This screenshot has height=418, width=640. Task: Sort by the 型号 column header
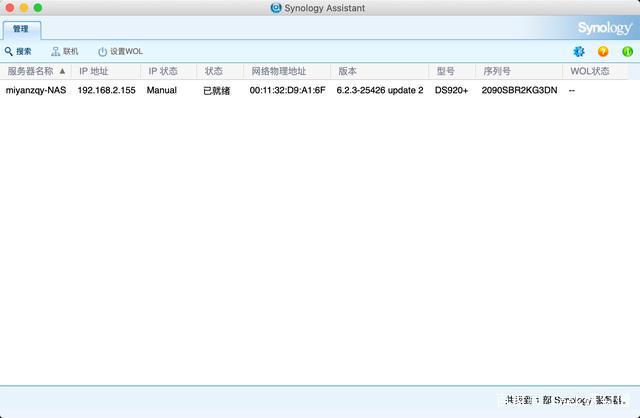[x=452, y=71]
